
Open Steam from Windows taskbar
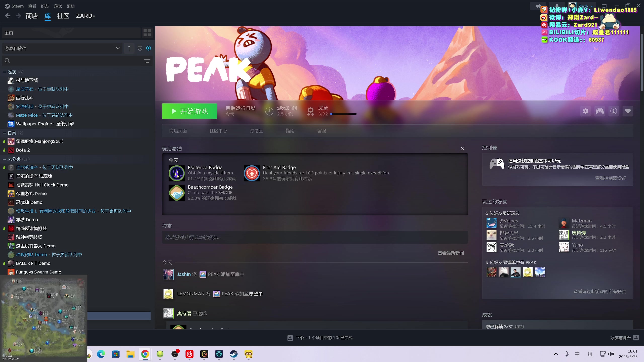click(234, 354)
